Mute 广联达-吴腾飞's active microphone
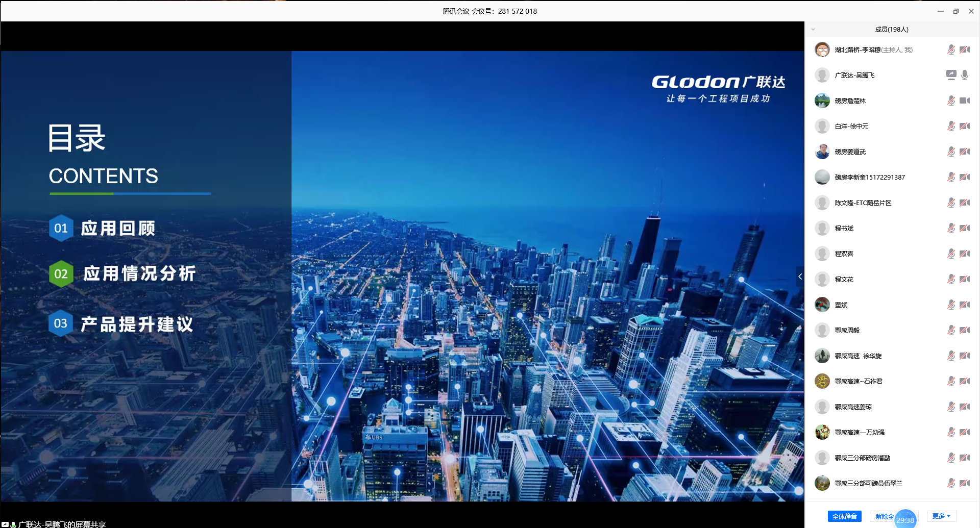Viewport: 980px width, 528px height. pyautogui.click(x=964, y=75)
